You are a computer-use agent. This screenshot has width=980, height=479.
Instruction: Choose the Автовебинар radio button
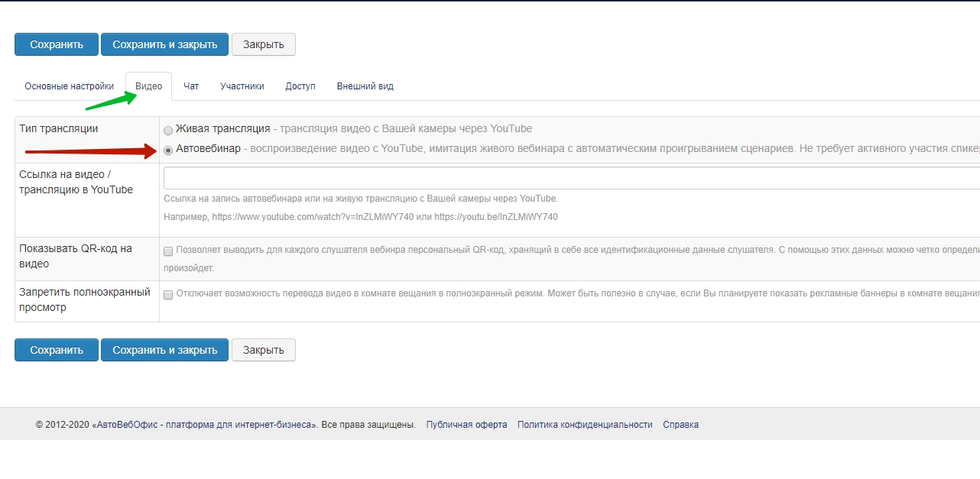pyautogui.click(x=168, y=150)
